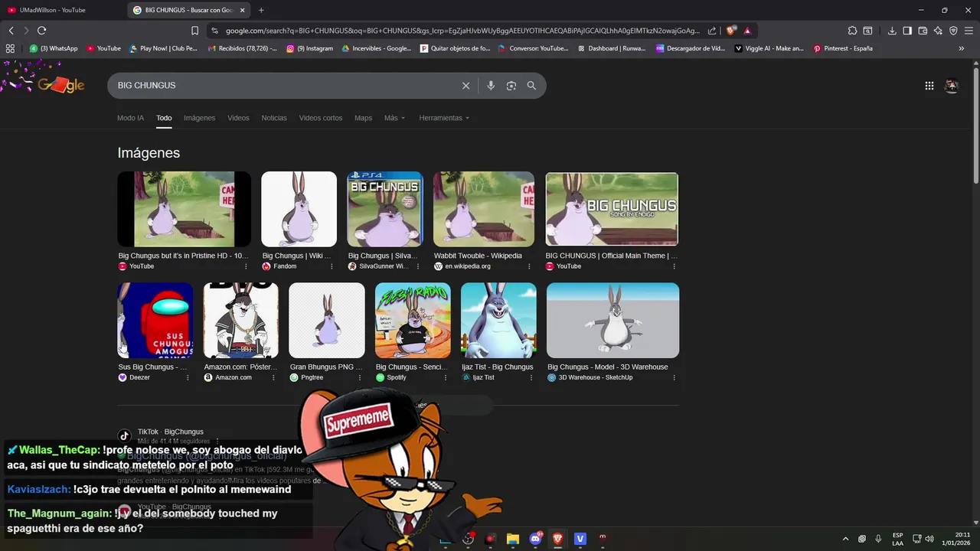Open site information icon beside URL

click(x=214, y=31)
